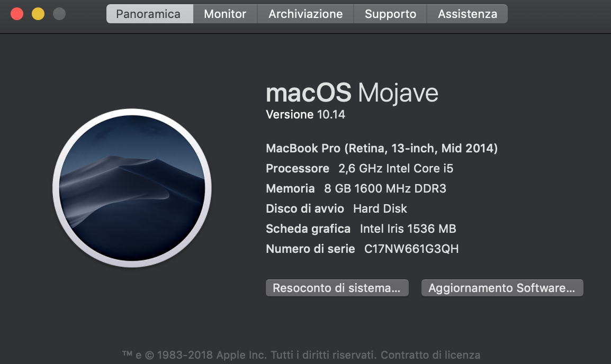Image resolution: width=611 pixels, height=364 pixels.
Task: Click the Processore 2,6 GHz Intel Core i5 line
Action: pos(360,169)
